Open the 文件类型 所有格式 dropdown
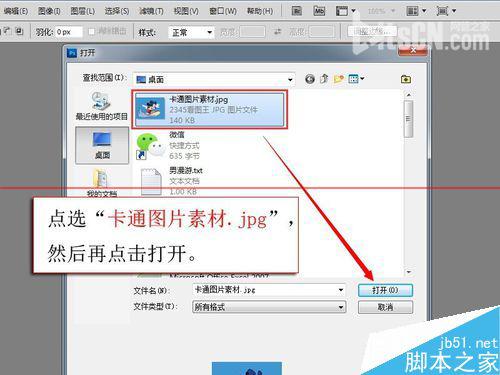The width and height of the screenshot is (500, 375). [x=269, y=307]
